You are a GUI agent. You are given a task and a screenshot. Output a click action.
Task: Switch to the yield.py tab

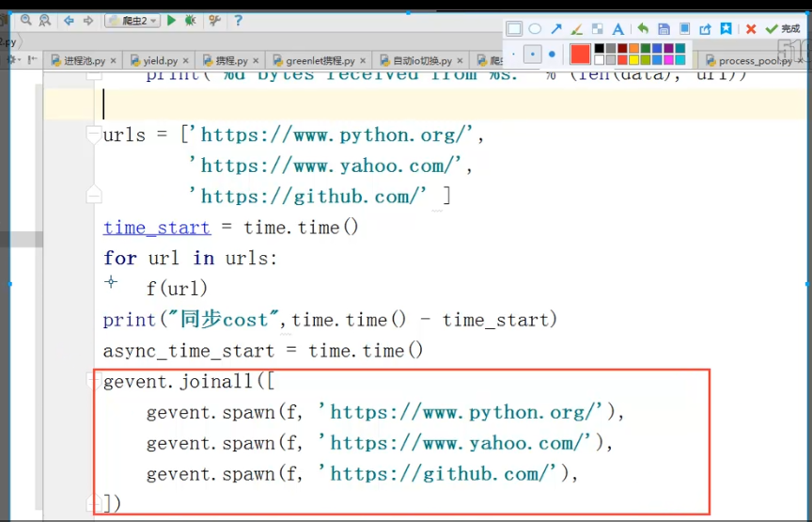coord(160,60)
